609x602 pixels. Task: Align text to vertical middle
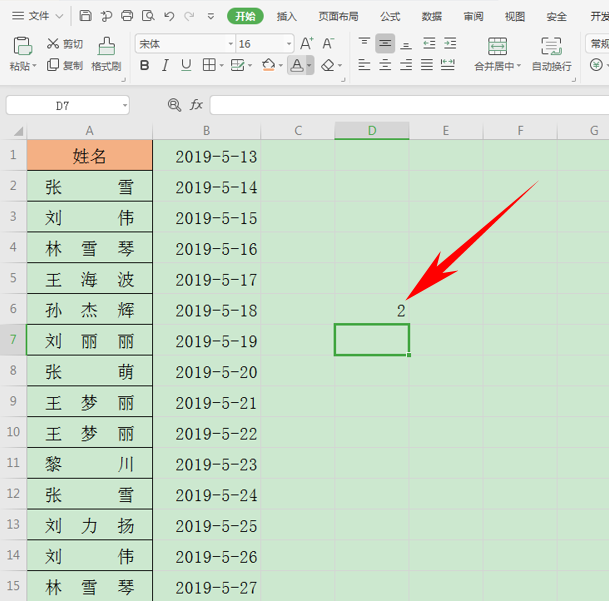click(385, 43)
